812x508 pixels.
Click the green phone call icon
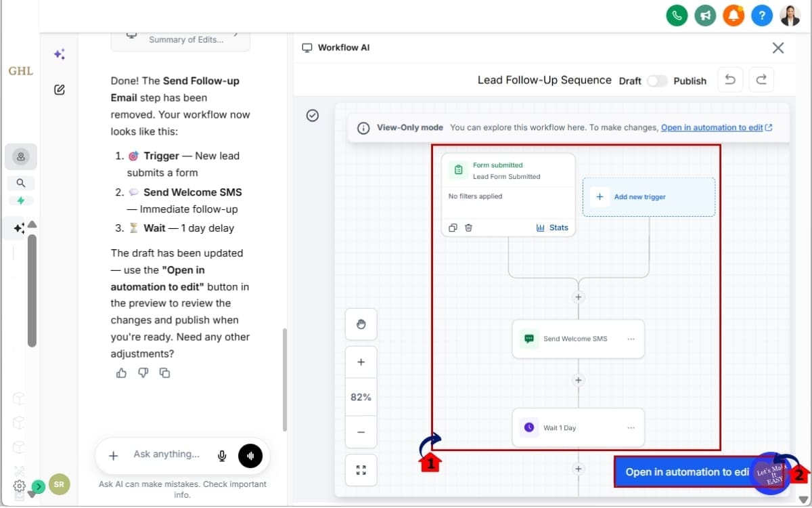point(677,15)
